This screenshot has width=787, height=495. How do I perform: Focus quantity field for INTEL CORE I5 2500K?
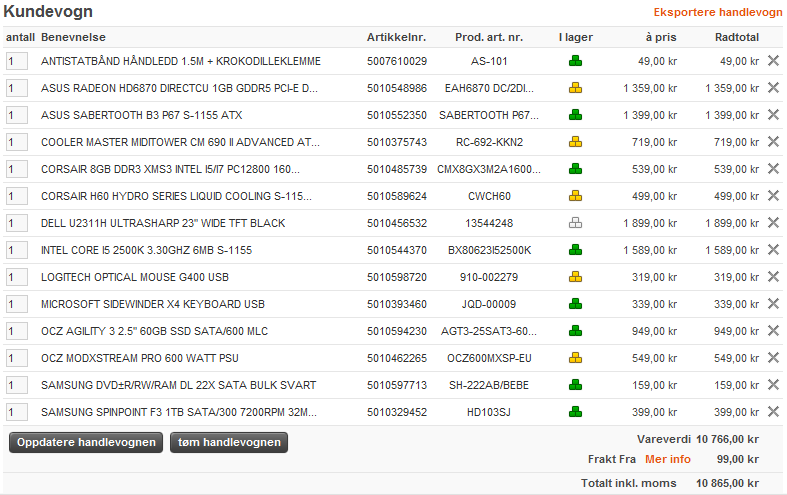tap(17, 250)
